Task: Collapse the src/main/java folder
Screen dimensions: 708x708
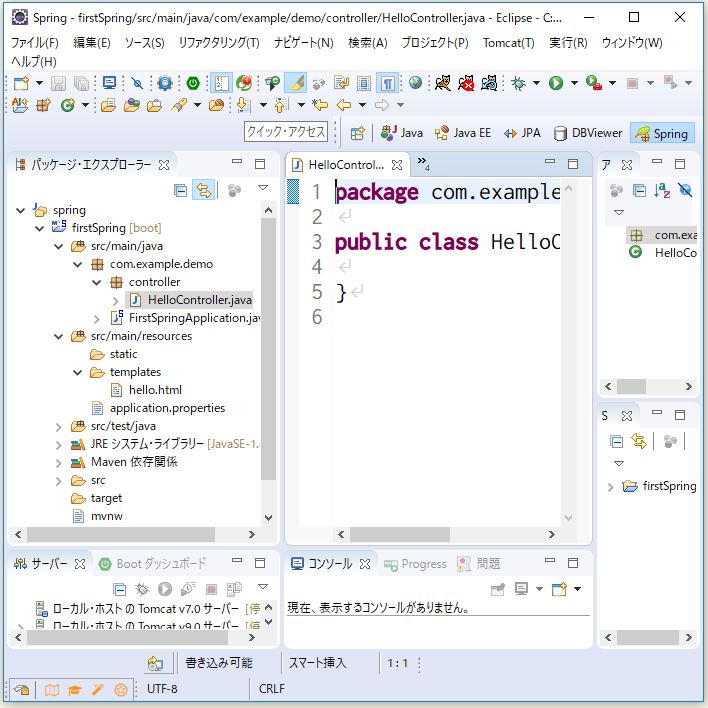Action: pos(59,247)
